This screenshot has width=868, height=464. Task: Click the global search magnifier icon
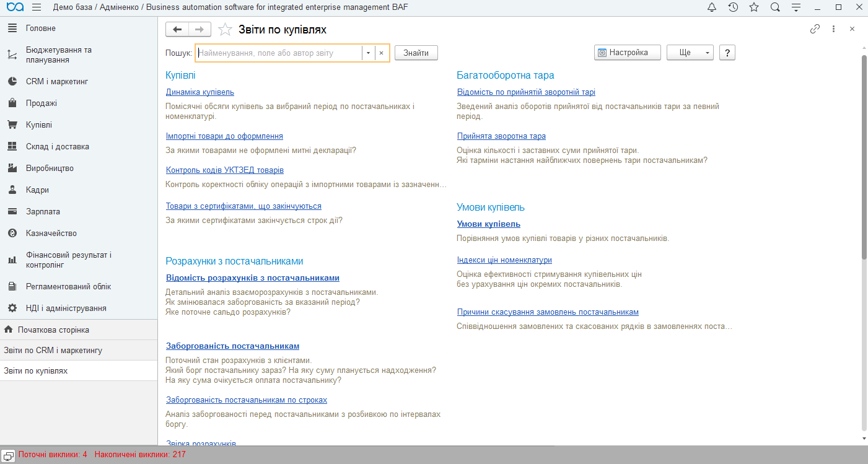click(775, 7)
